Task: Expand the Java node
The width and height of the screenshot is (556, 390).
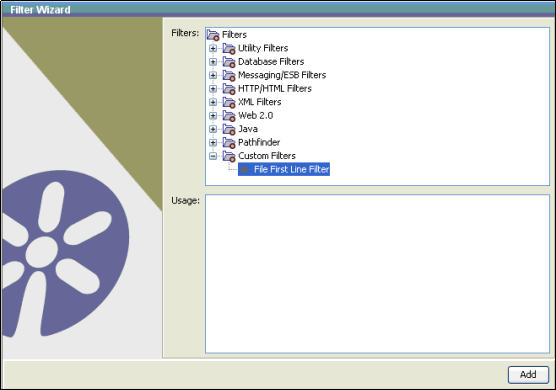Action: pos(213,129)
